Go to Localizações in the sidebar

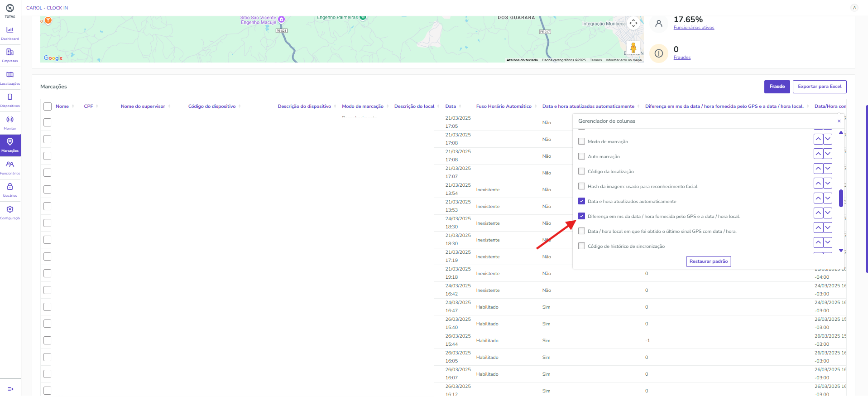(10, 78)
